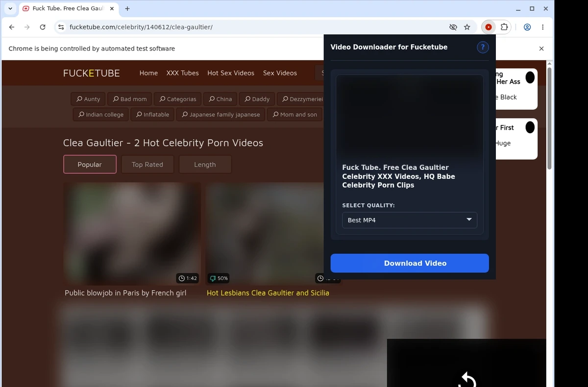Sort videos by Top Rated

tap(147, 165)
